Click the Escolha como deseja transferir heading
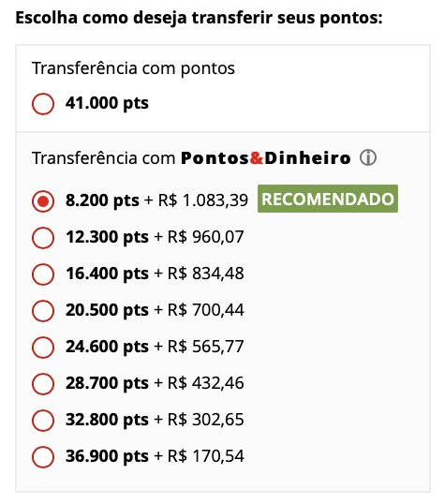The height and width of the screenshot is (504, 444). pos(199,18)
